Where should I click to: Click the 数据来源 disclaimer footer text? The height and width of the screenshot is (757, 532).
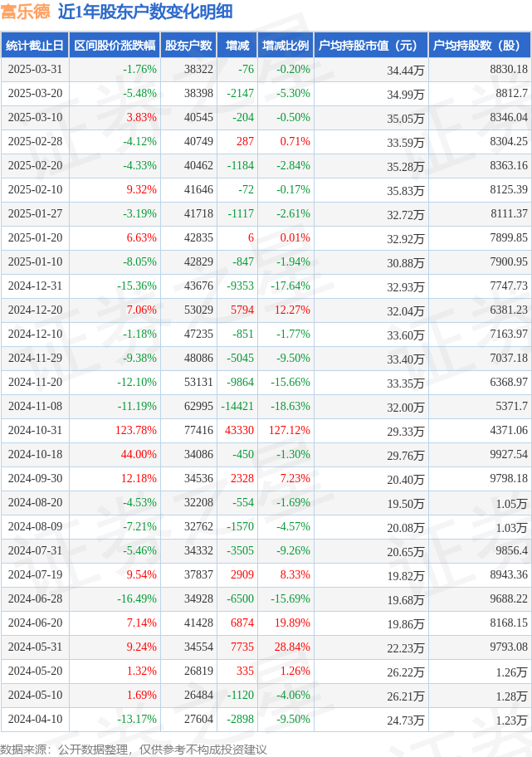(x=134, y=750)
